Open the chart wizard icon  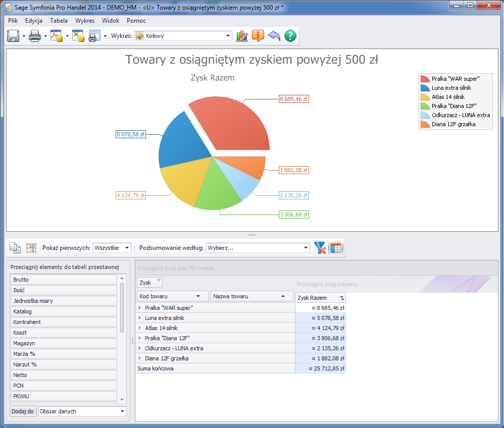(x=242, y=36)
